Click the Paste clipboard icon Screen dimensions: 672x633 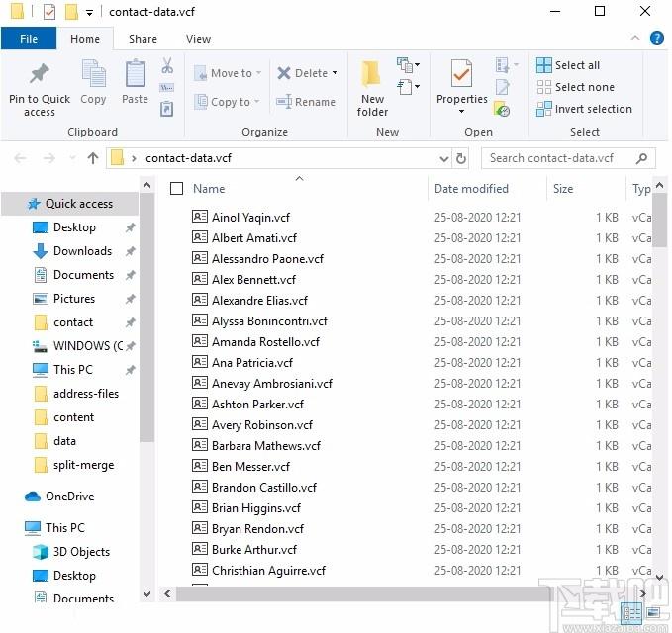pyautogui.click(x=135, y=73)
